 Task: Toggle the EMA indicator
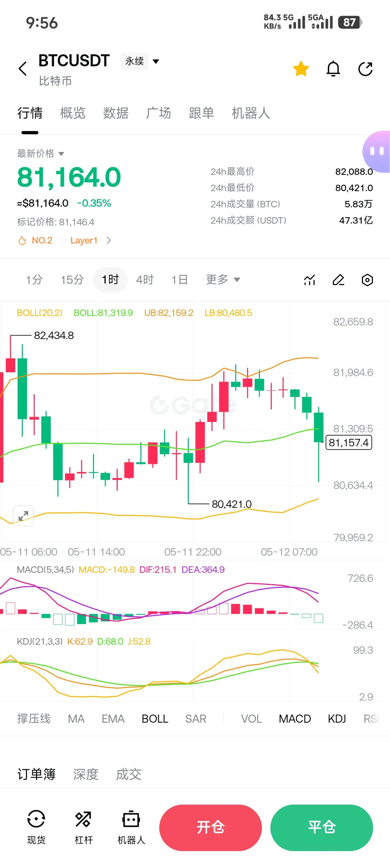tap(113, 718)
